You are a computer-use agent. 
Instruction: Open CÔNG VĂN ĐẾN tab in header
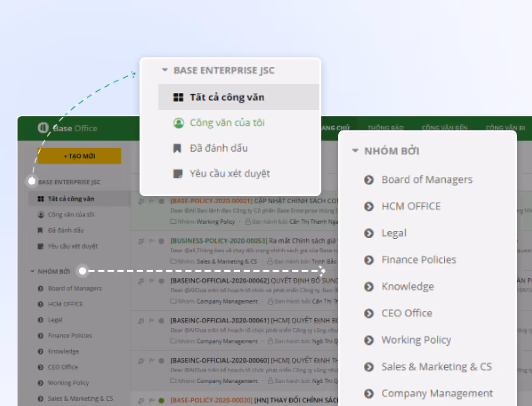[x=445, y=128]
